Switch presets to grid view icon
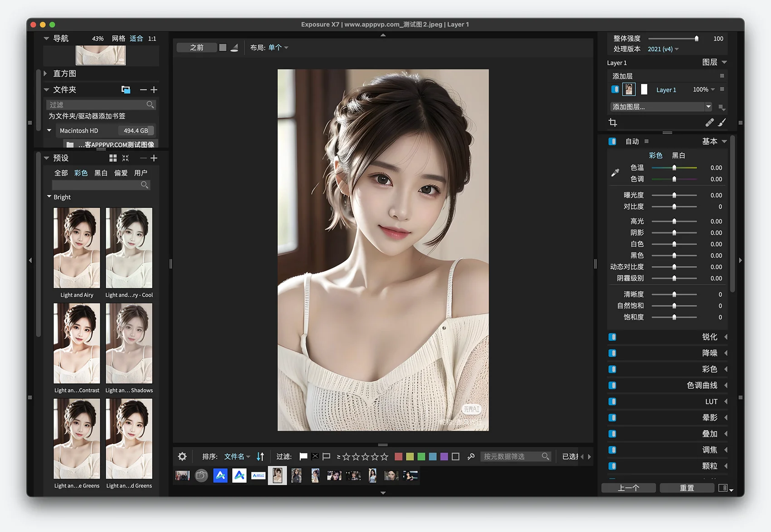This screenshot has width=771, height=532. click(113, 158)
